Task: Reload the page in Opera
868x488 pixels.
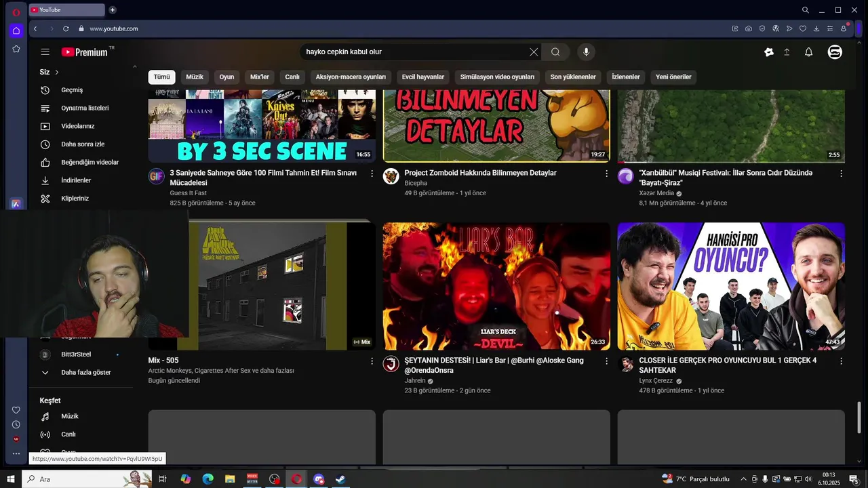Action: tap(66, 28)
